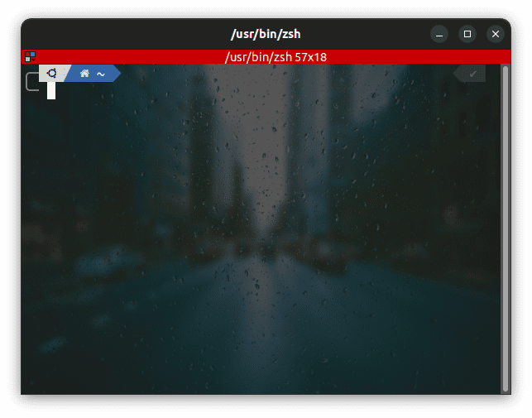532x418 pixels.
Task: Click the tilde directory symbol in the prompt
Action: [100, 74]
